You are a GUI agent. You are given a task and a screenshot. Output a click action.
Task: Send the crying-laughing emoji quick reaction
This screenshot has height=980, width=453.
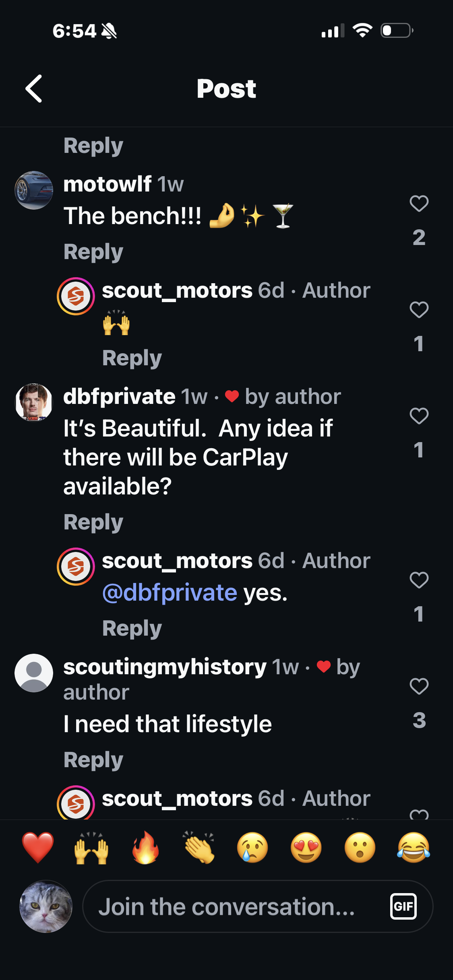tap(414, 848)
